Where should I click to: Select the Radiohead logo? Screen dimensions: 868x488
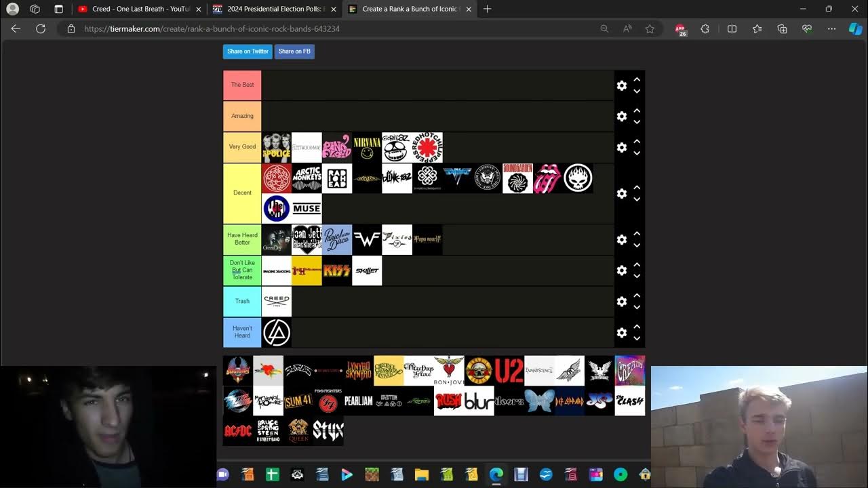coord(337,178)
